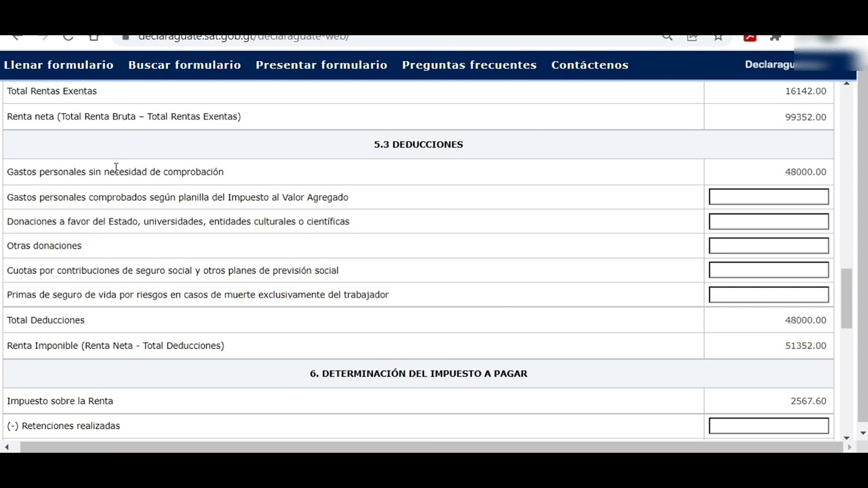Select the Impuesto sobre la Renta value 2567.60
868x488 pixels.
point(808,401)
